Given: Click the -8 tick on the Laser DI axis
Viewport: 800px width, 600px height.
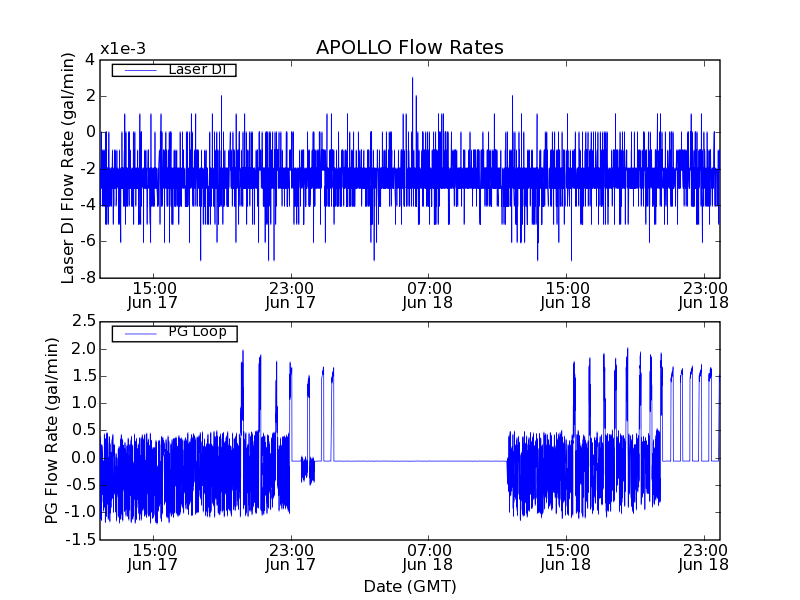Looking at the screenshot, I should click(x=89, y=278).
